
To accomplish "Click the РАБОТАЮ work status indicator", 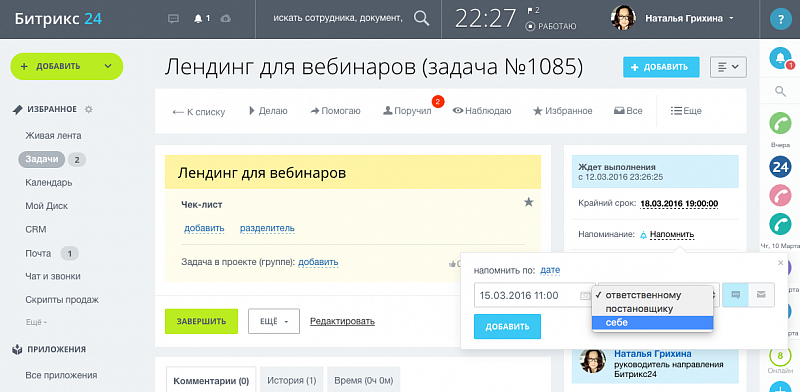I will (x=551, y=26).
